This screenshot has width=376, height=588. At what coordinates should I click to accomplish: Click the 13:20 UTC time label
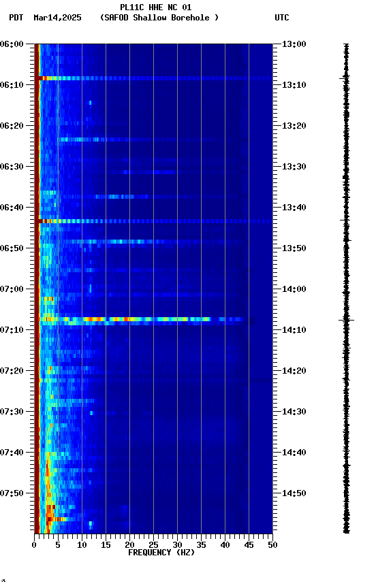[294, 126]
